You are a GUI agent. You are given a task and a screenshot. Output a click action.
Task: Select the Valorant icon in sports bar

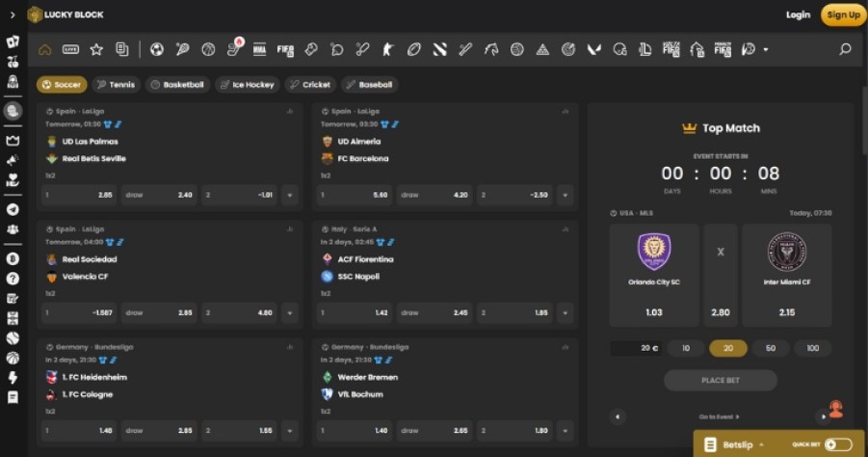(594, 49)
